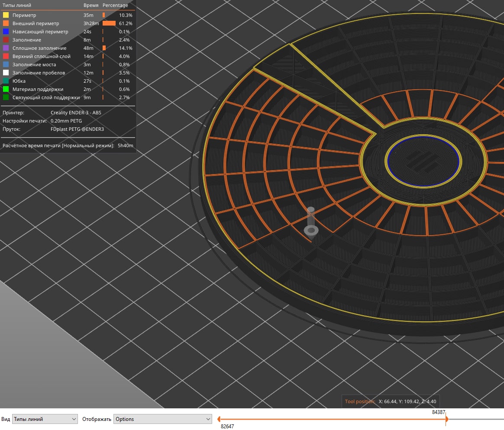Click the Сплошное заполнение legend label

(x=39, y=48)
